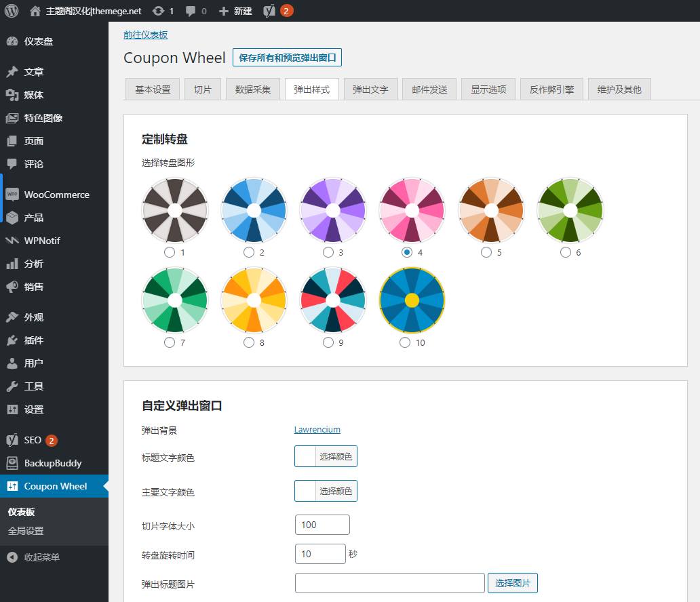Open 仪表板 submenu under Coupon Wheel

21,512
